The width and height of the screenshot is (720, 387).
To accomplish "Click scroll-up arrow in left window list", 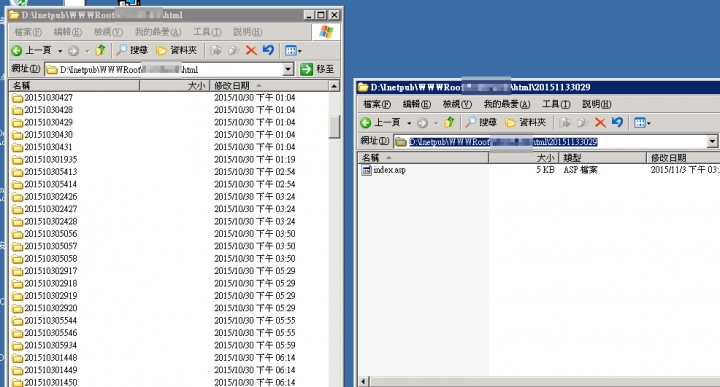I will pos(334,86).
